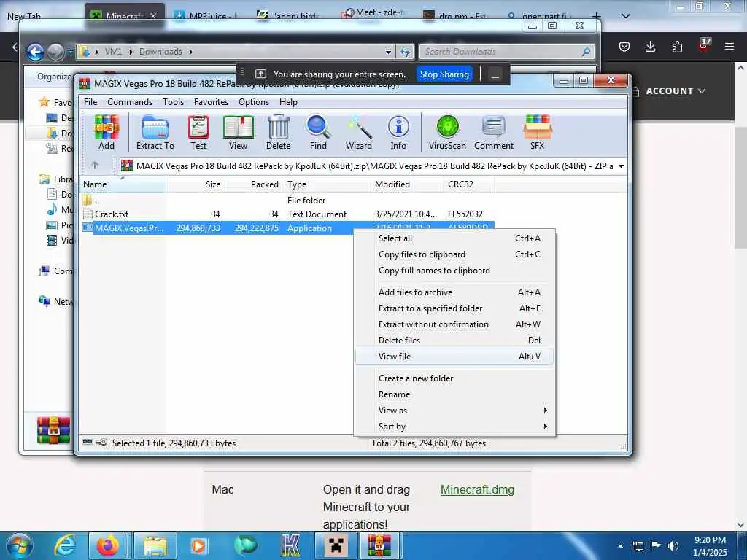Launch the Wizard wand tool

click(359, 133)
